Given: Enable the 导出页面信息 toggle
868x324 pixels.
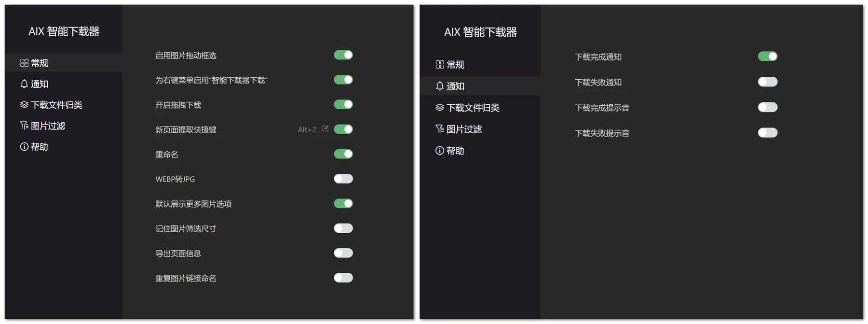Looking at the screenshot, I should click(343, 253).
